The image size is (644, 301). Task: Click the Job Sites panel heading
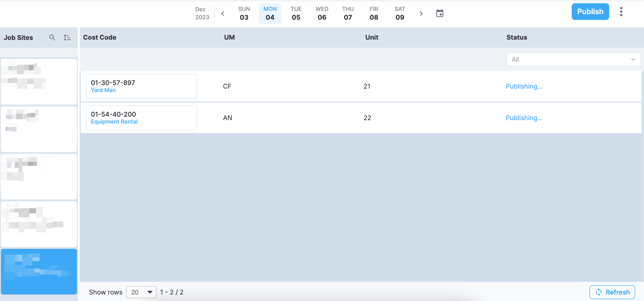pyautogui.click(x=18, y=38)
